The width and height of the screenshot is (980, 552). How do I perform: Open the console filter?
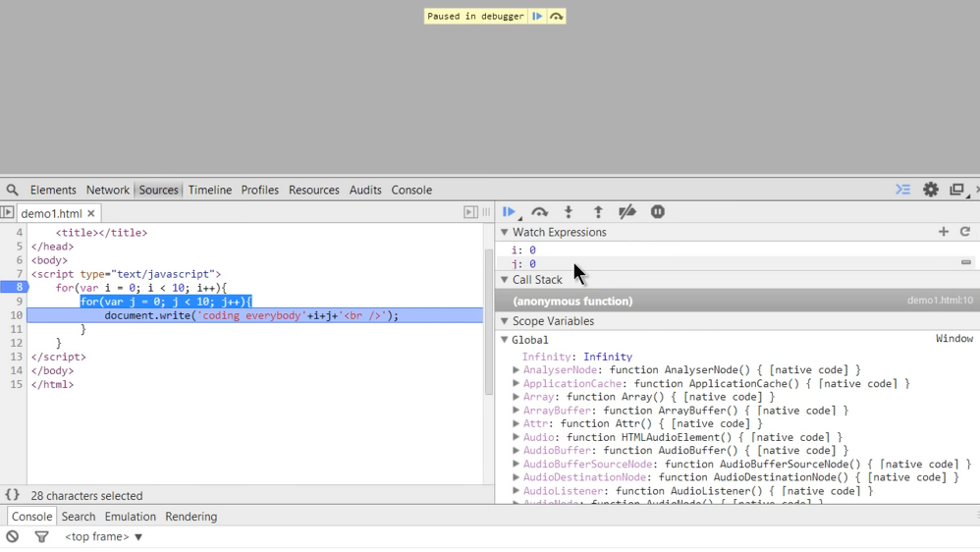41,536
